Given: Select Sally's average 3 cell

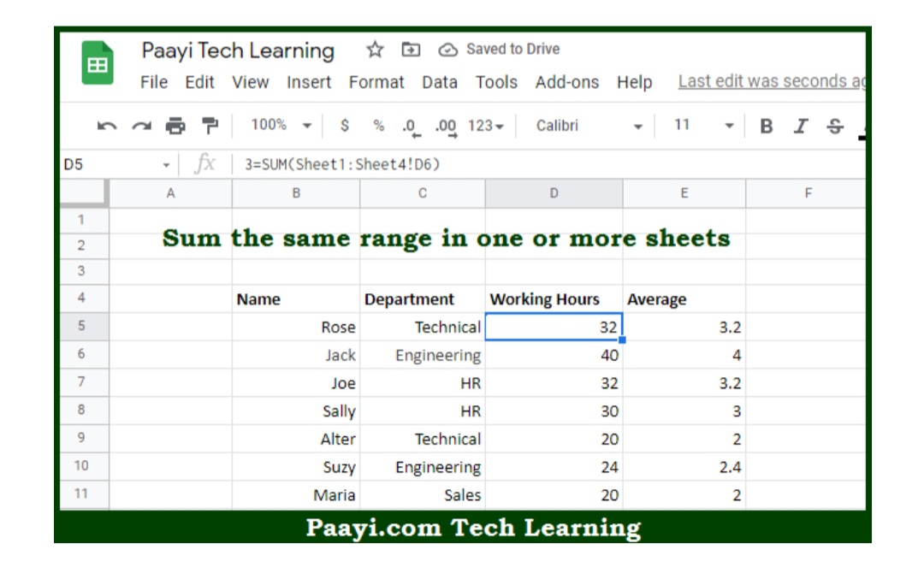Looking at the screenshot, I should coord(684,411).
